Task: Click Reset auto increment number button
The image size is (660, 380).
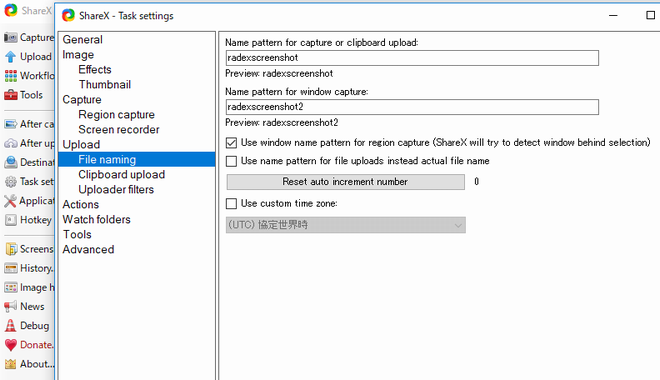Action: coord(345,182)
